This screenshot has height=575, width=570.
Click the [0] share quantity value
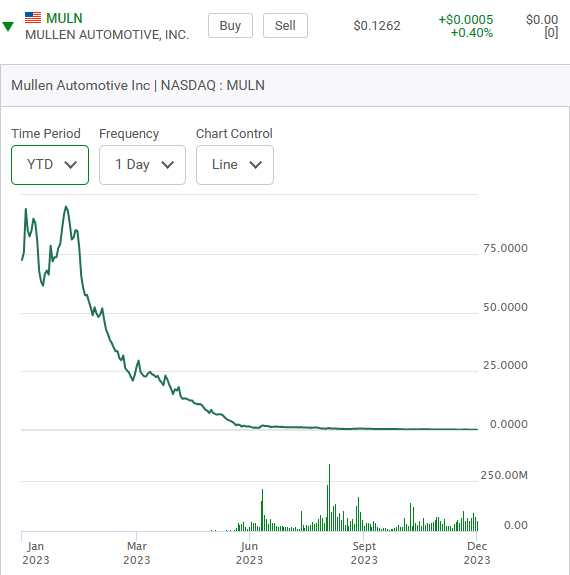pos(551,33)
